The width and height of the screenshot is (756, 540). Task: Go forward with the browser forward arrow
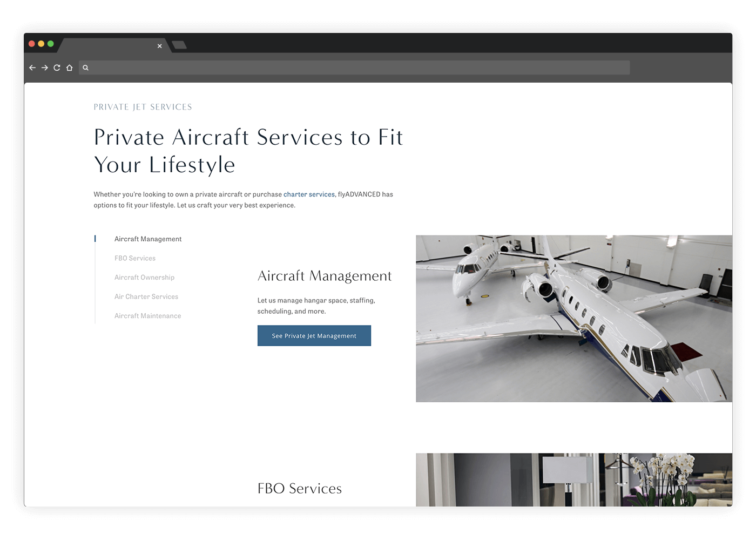coord(45,67)
